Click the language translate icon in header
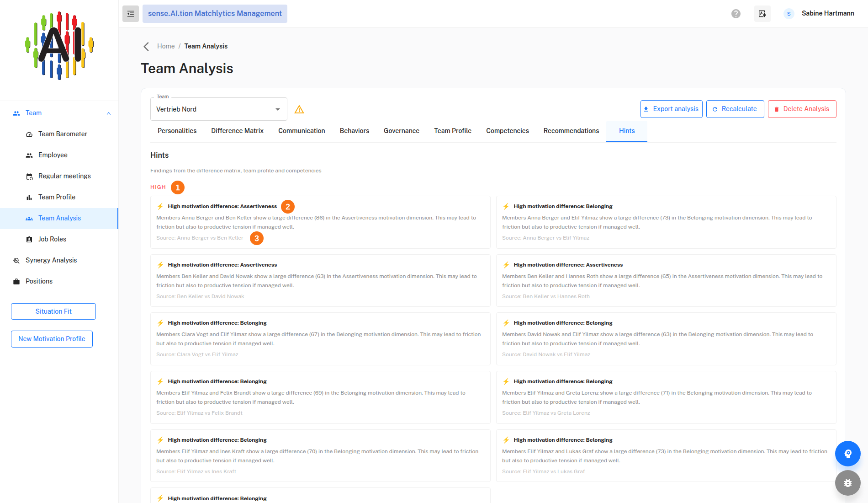The height and width of the screenshot is (503, 868). tap(762, 14)
